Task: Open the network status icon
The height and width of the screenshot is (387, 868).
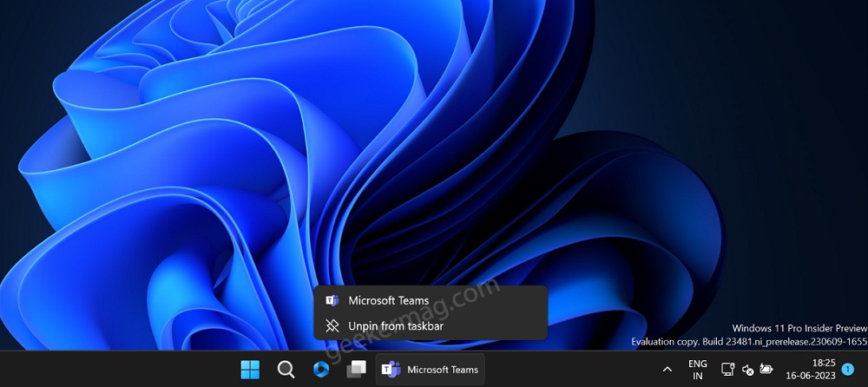Action: click(727, 370)
